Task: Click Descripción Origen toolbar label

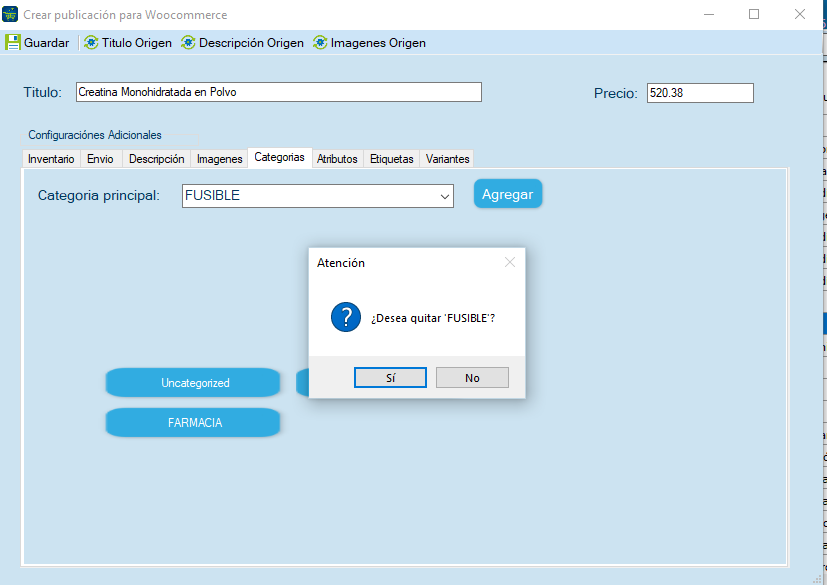Action: pyautogui.click(x=251, y=43)
